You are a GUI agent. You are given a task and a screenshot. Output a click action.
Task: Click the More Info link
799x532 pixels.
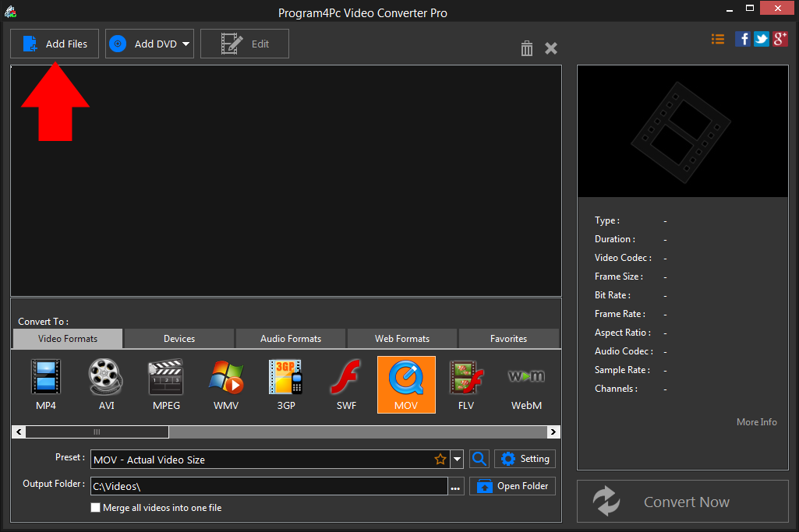[x=755, y=421]
